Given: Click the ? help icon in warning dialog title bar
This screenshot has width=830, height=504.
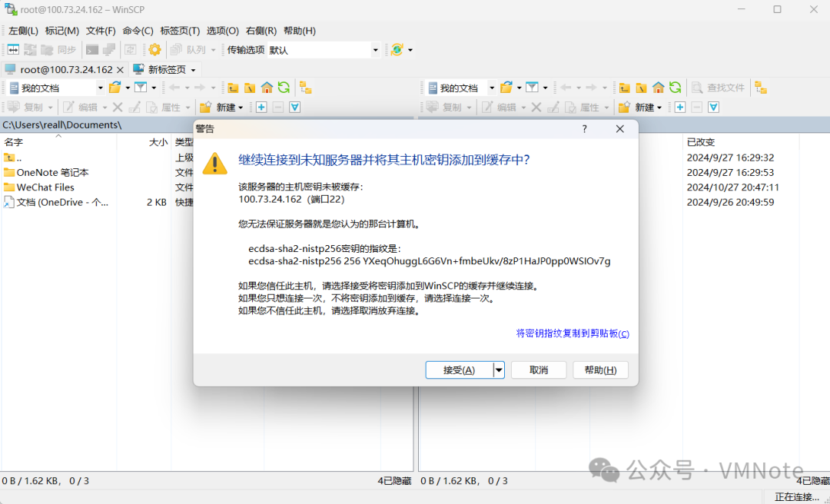Looking at the screenshot, I should [584, 128].
